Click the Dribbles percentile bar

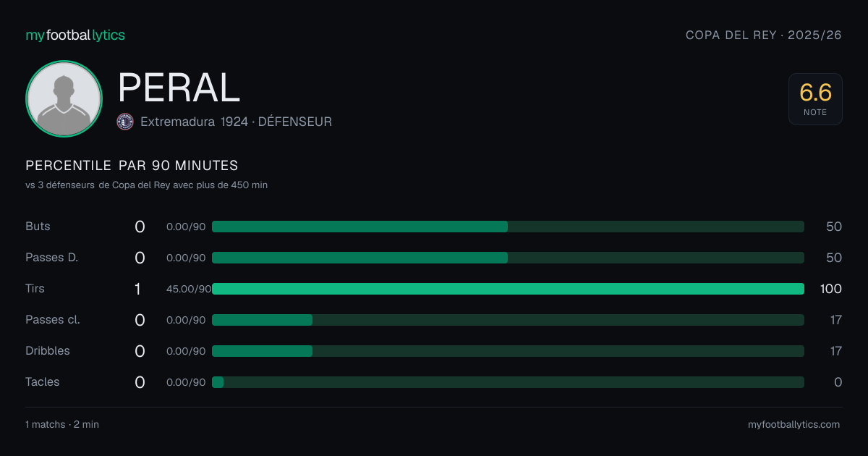pos(508,351)
